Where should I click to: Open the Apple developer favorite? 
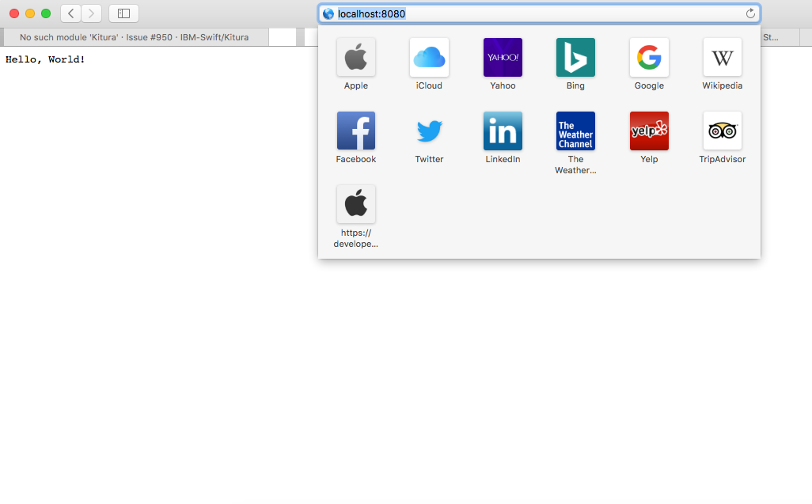coord(356,204)
